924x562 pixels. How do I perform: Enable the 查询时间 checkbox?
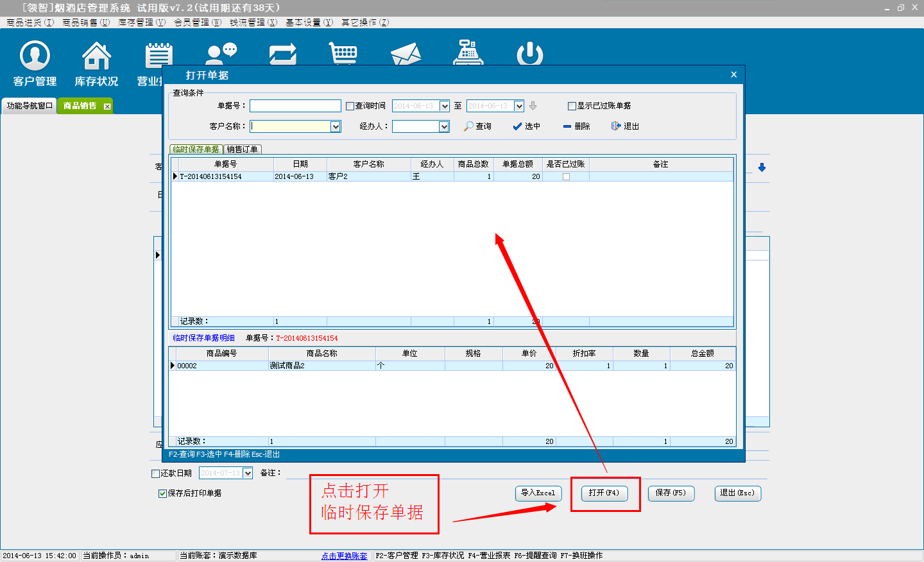point(350,106)
